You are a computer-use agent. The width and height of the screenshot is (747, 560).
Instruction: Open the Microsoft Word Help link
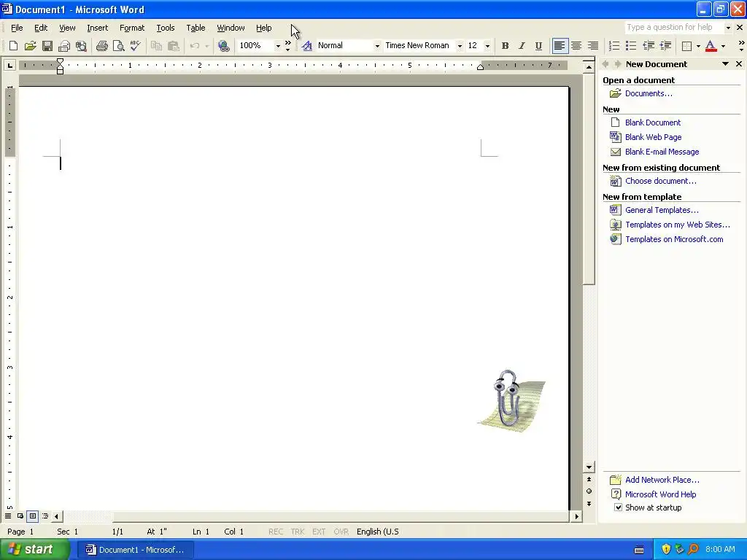[660, 494]
